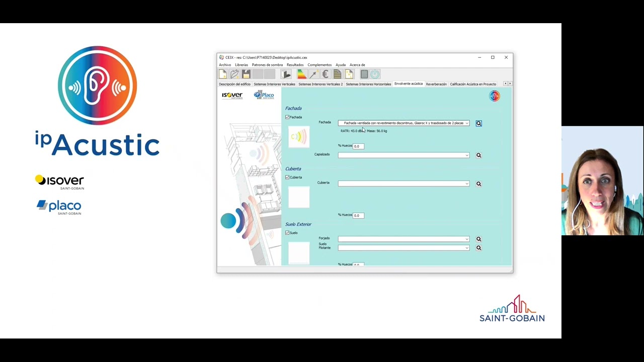Open the Forjado dropdown
The width and height of the screenshot is (644, 362).
click(x=404, y=239)
